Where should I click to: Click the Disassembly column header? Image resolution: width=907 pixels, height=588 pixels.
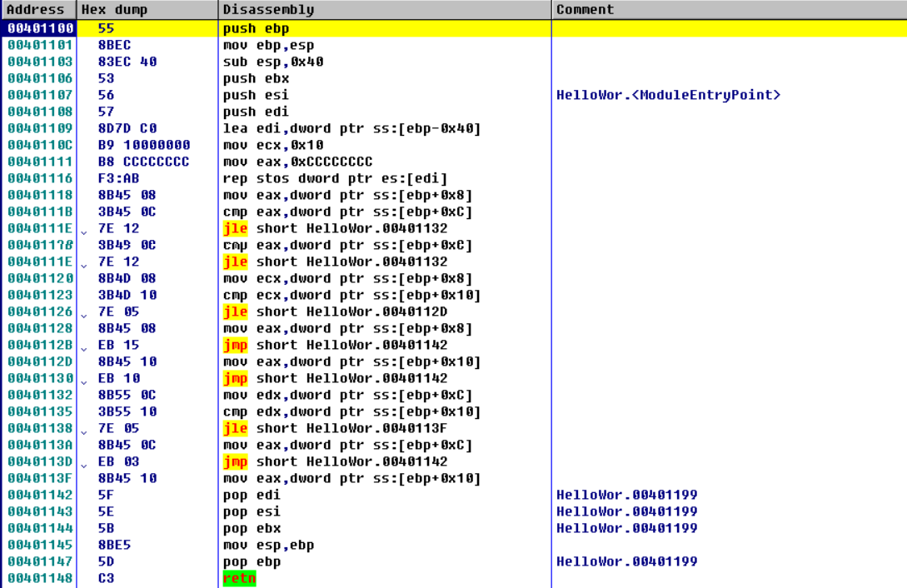coord(268,10)
